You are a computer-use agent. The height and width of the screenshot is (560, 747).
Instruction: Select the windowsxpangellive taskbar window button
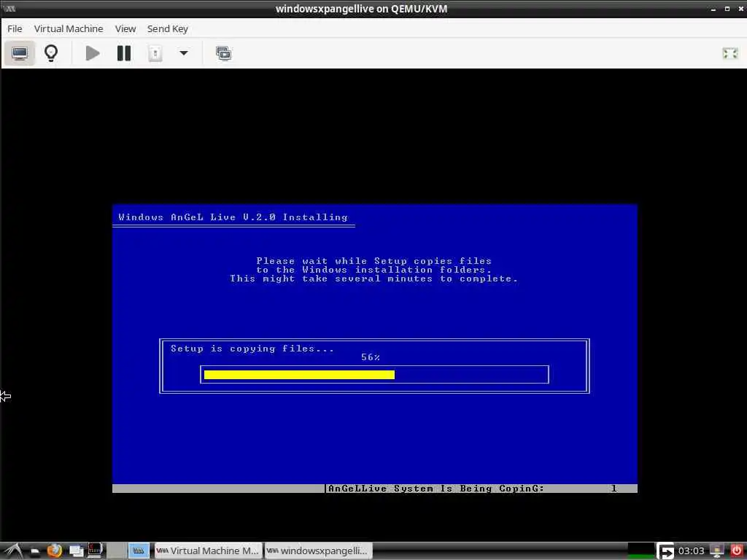318,551
